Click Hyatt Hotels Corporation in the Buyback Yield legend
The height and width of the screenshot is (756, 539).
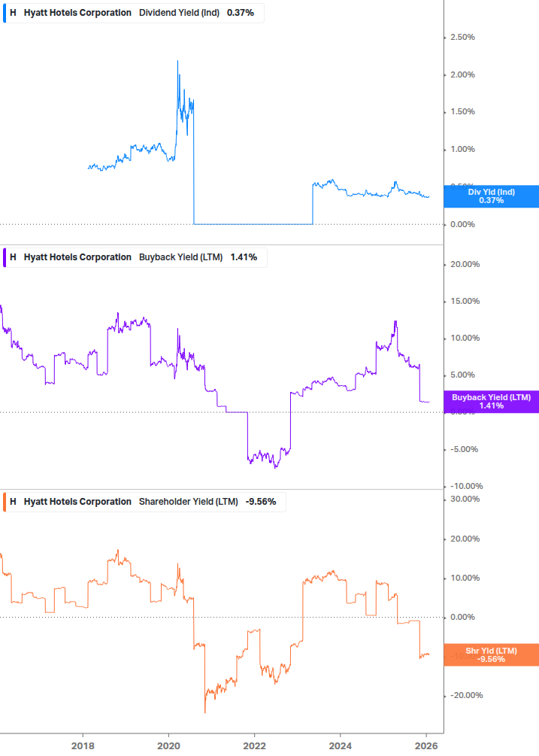click(77, 257)
